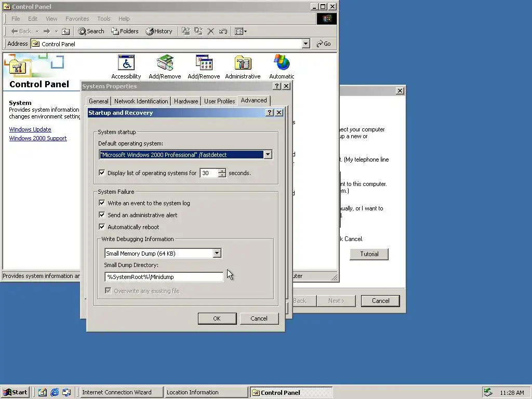This screenshot has height=399, width=532.
Task: Open the History pane button
Action: point(159,31)
